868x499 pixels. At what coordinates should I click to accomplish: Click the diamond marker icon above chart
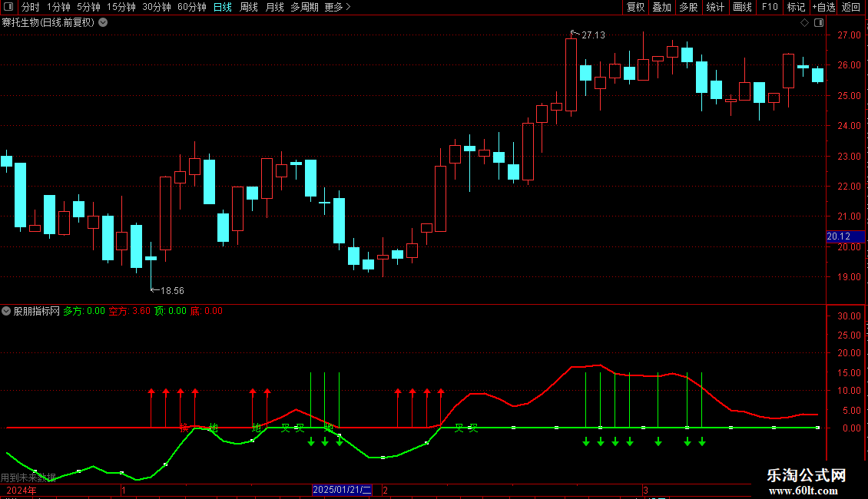[x=804, y=23]
